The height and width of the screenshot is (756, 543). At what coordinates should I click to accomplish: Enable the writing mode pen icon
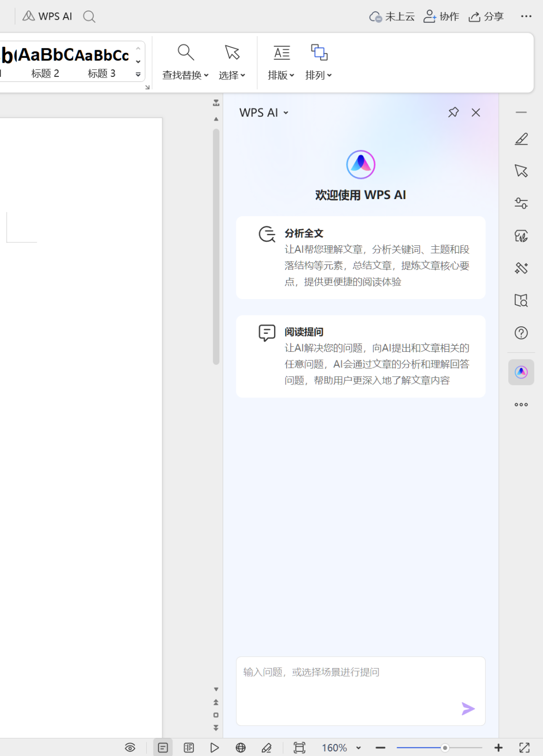click(x=266, y=747)
